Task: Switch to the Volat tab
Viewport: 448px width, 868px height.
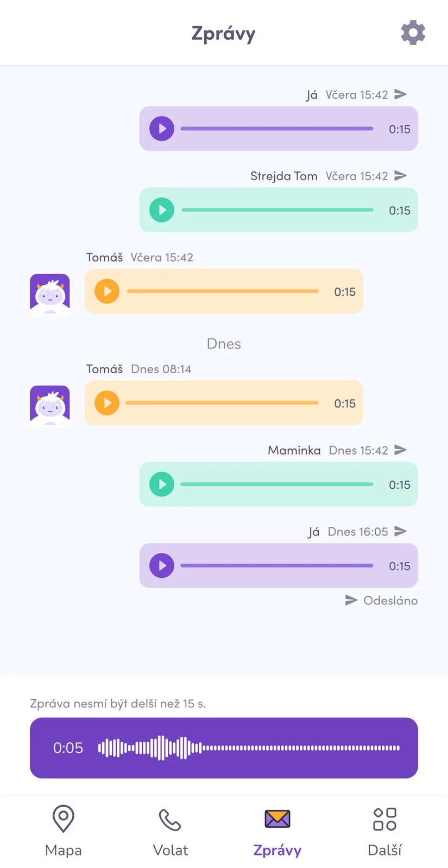Action: point(170,831)
